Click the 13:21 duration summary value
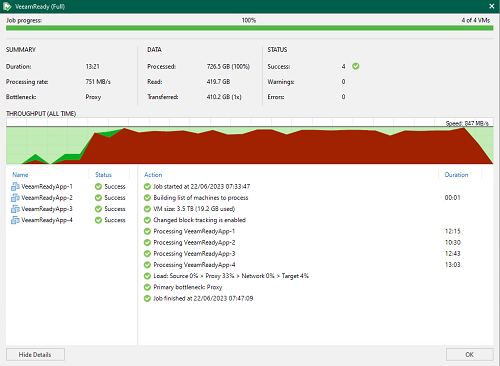 coord(92,66)
